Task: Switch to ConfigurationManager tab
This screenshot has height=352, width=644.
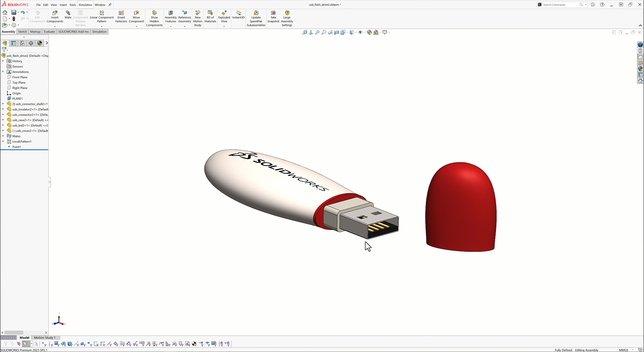Action: [22, 43]
